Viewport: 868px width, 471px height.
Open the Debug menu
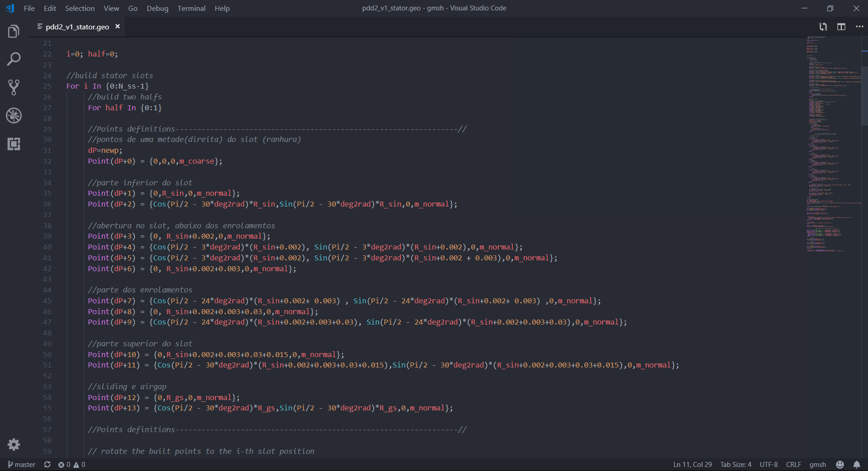point(157,8)
